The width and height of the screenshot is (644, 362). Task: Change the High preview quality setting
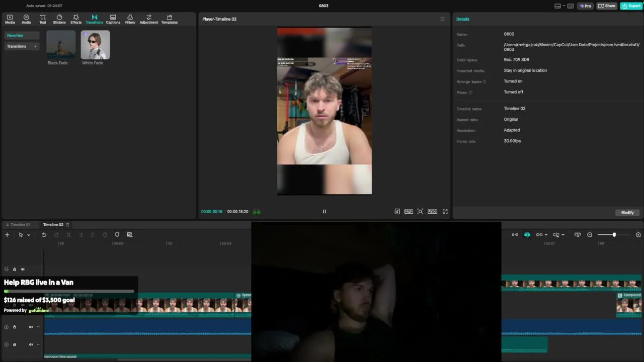(409, 212)
